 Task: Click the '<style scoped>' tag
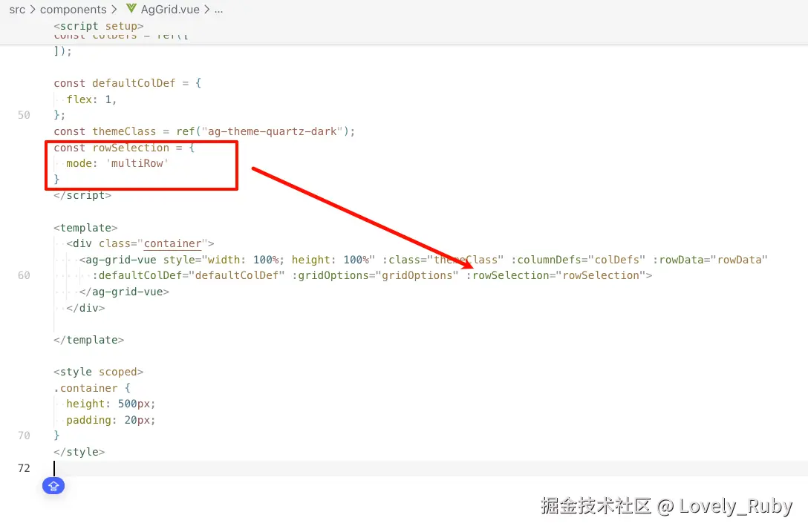point(99,372)
